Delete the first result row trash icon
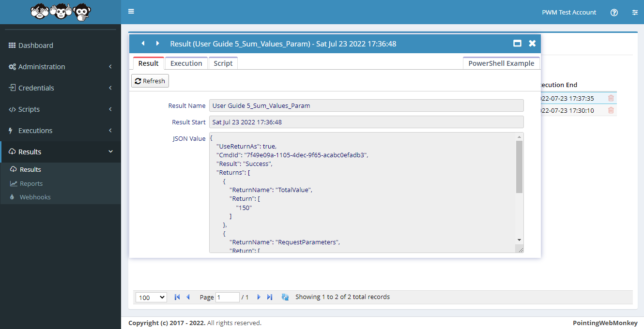644x329 pixels. click(611, 98)
